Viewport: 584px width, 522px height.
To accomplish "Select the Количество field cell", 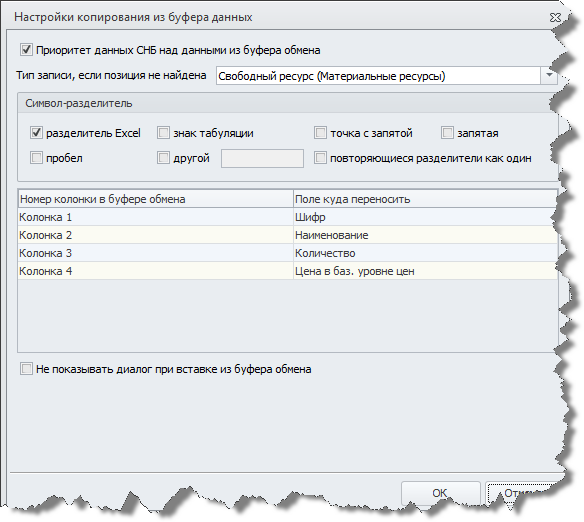I will pyautogui.click(x=425, y=253).
